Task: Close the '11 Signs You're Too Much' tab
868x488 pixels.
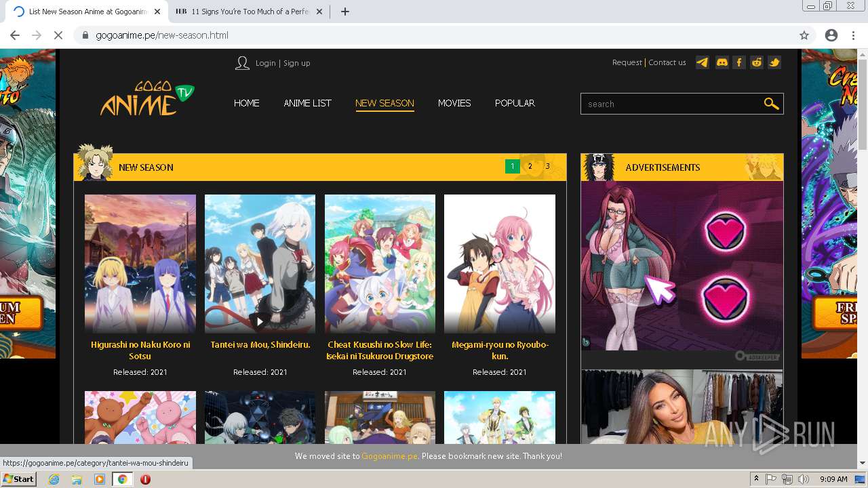Action: (319, 12)
